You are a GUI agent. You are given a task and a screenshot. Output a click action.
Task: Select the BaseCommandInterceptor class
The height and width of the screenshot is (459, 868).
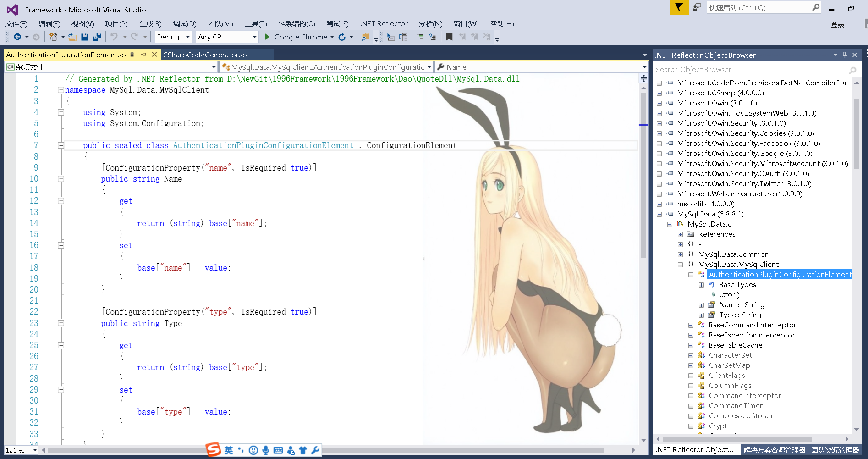pos(753,325)
